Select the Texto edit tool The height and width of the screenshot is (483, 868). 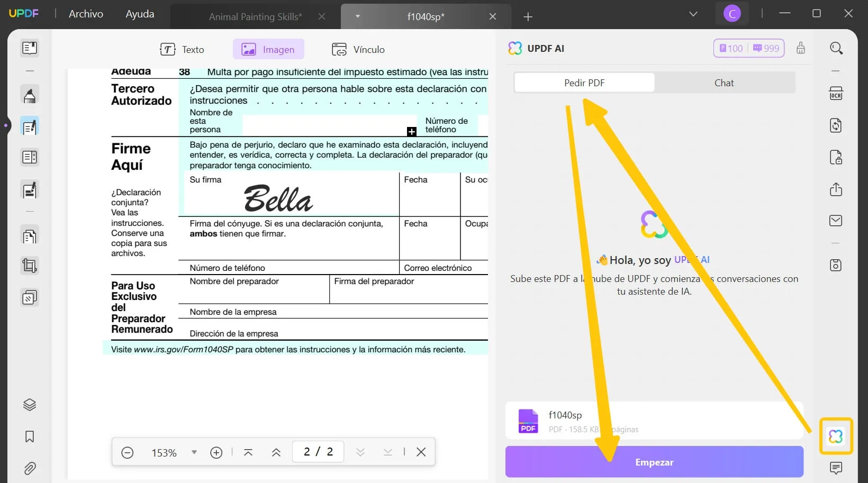pos(182,49)
